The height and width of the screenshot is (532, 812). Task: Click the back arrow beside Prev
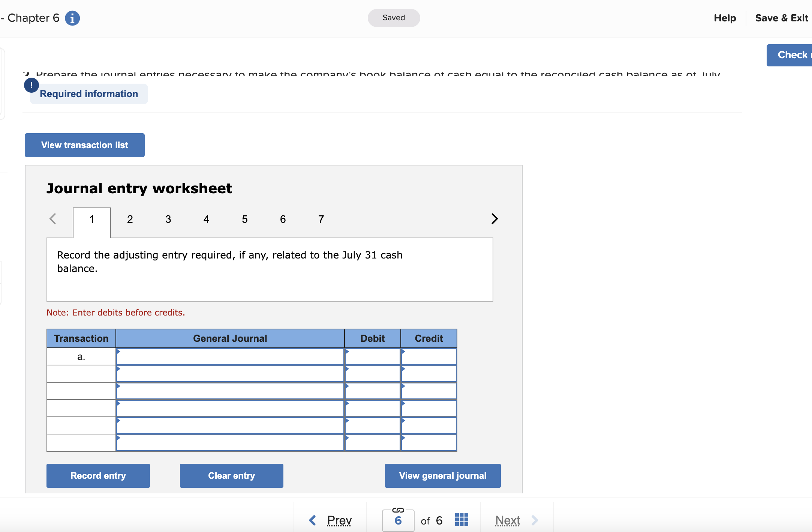point(312,520)
